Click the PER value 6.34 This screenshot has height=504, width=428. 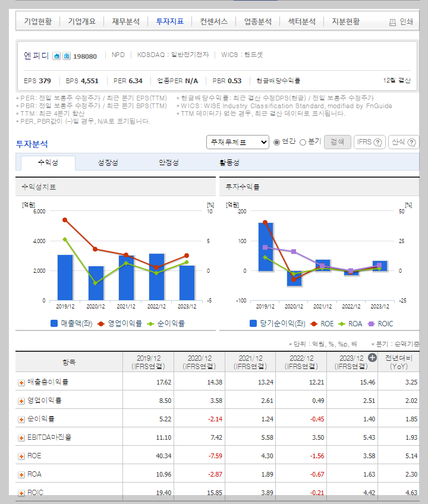tap(135, 81)
